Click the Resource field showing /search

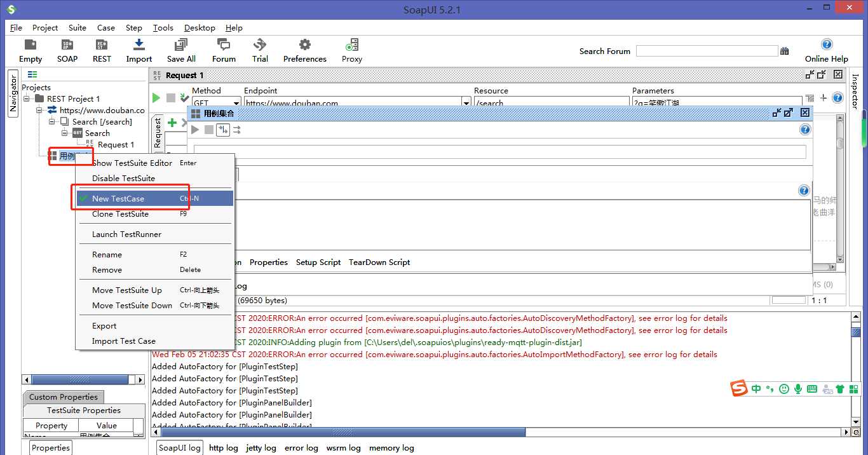click(x=552, y=103)
